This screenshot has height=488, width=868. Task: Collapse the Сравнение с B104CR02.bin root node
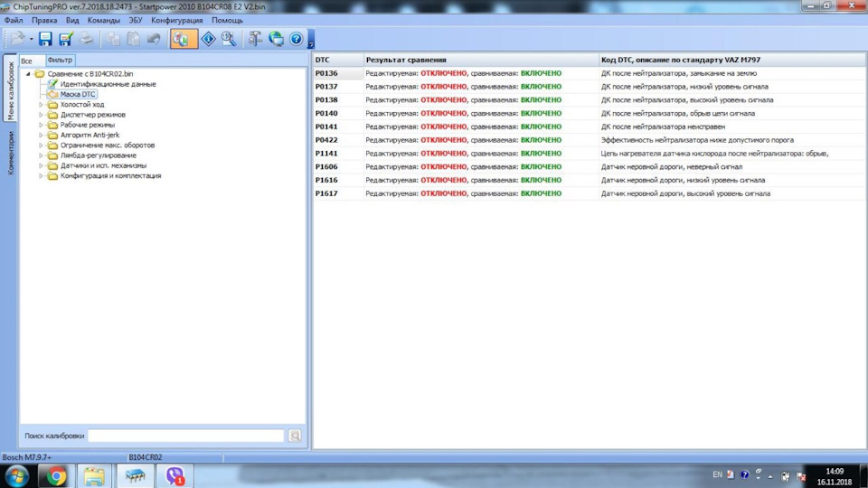click(28, 73)
